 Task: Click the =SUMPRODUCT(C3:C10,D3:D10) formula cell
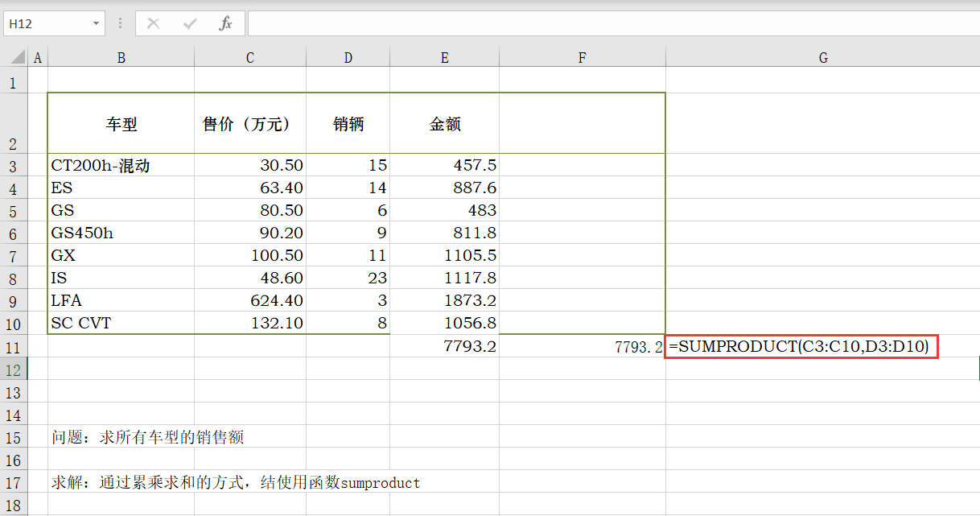pos(802,347)
